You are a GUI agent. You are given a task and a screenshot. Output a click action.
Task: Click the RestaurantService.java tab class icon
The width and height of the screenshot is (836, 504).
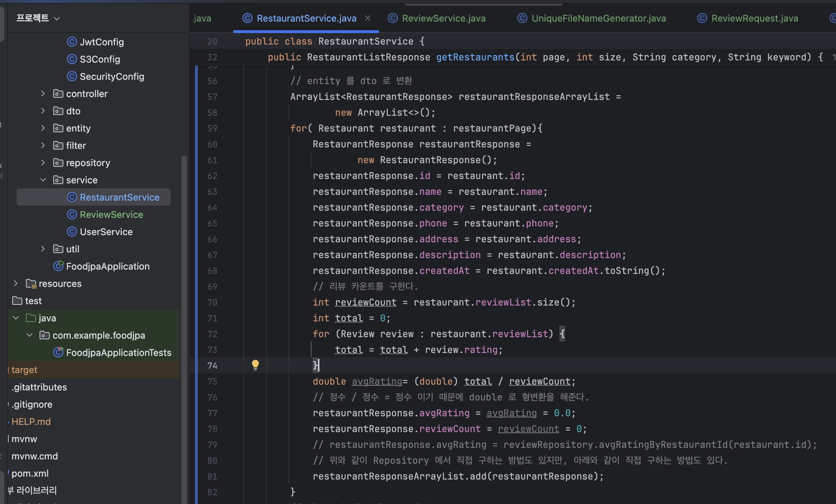click(247, 18)
